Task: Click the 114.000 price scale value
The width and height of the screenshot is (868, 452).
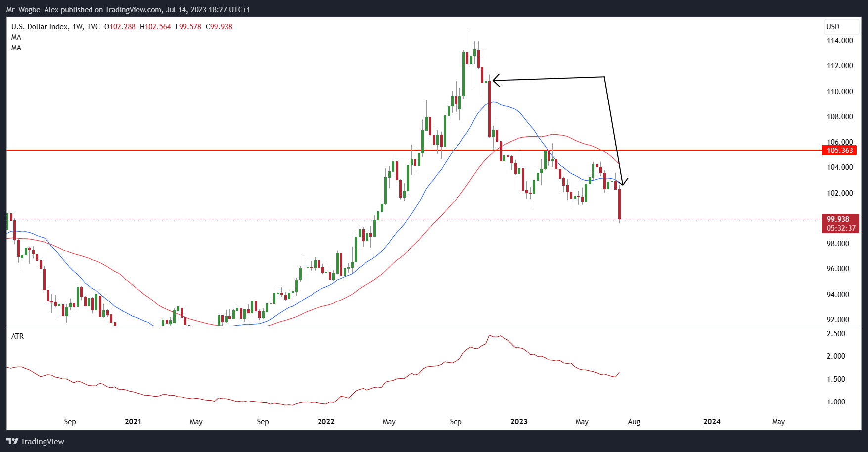Action: (840, 41)
